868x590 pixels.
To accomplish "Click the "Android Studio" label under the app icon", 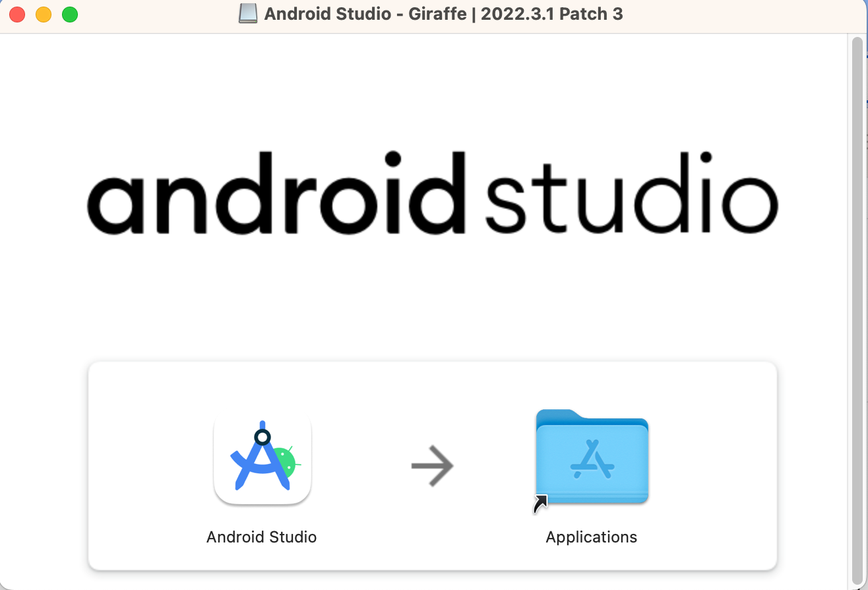I will click(262, 537).
